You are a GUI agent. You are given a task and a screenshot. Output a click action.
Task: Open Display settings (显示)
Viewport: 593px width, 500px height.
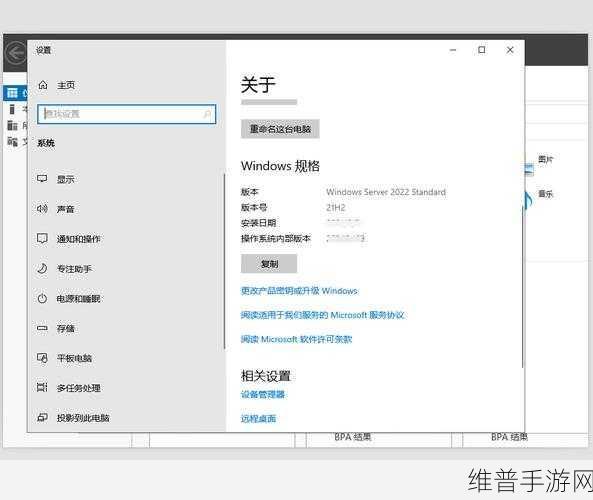tap(56, 179)
